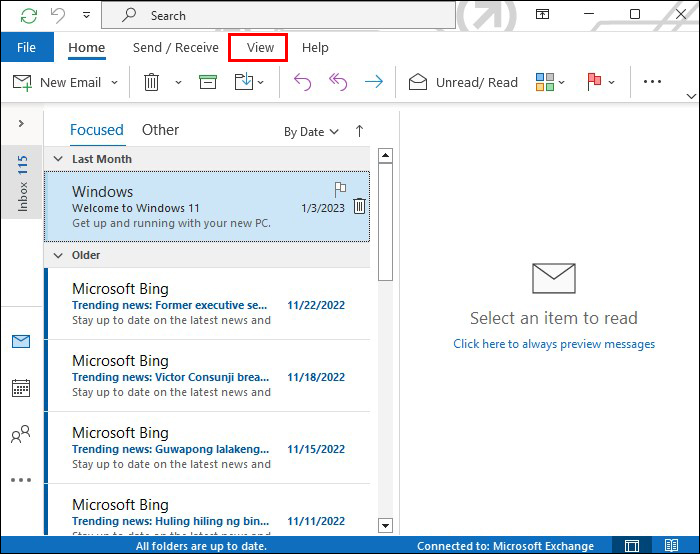Open the Welcome to Windows 11 email
The height and width of the screenshot is (554, 700).
pyautogui.click(x=207, y=207)
